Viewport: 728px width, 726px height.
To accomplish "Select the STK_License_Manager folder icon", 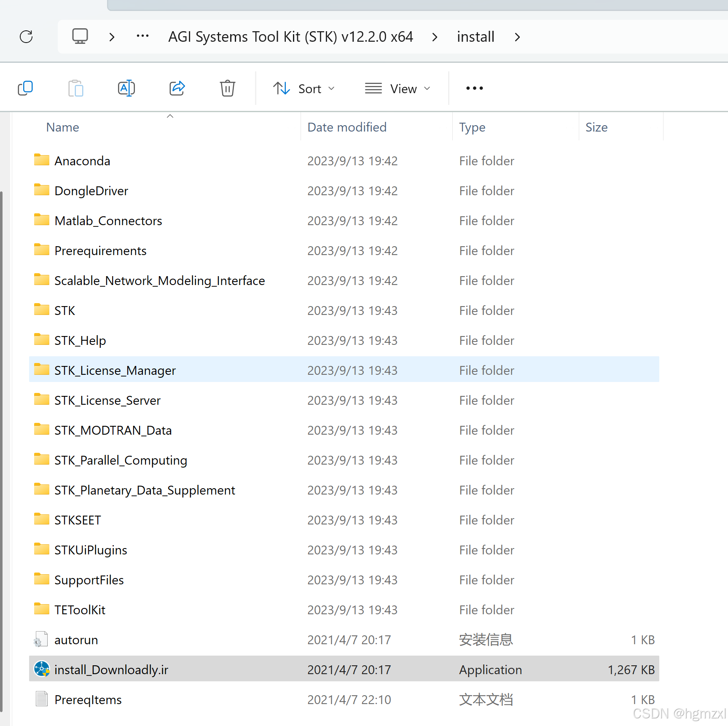I will (x=42, y=370).
